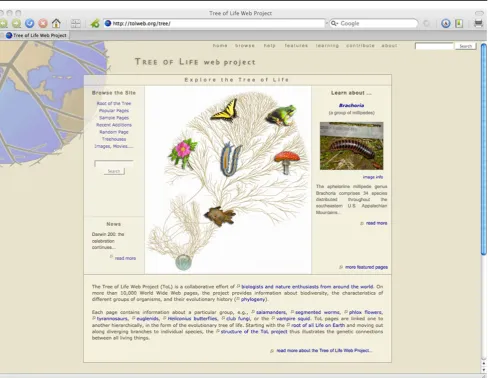
Task: Click the millipede photo thumbnail
Action: (x=351, y=146)
